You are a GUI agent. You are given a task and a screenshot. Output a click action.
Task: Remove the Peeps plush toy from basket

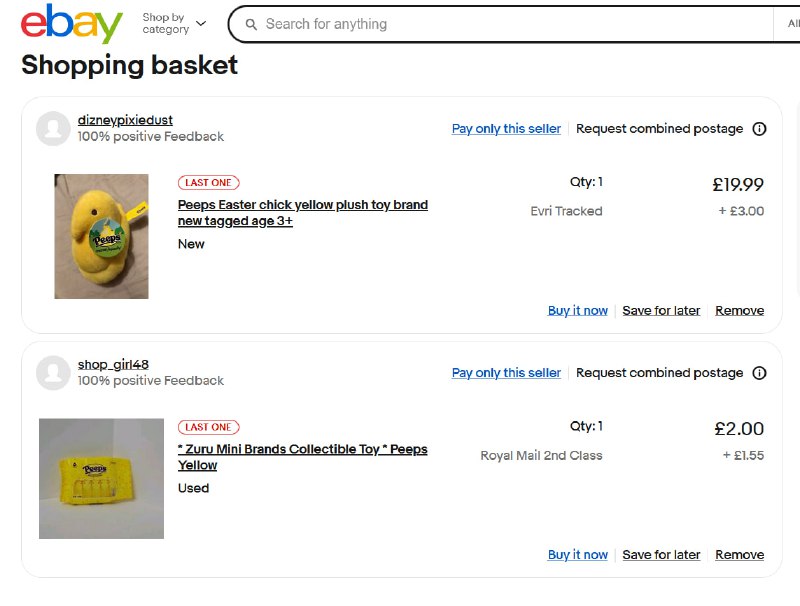pos(739,310)
